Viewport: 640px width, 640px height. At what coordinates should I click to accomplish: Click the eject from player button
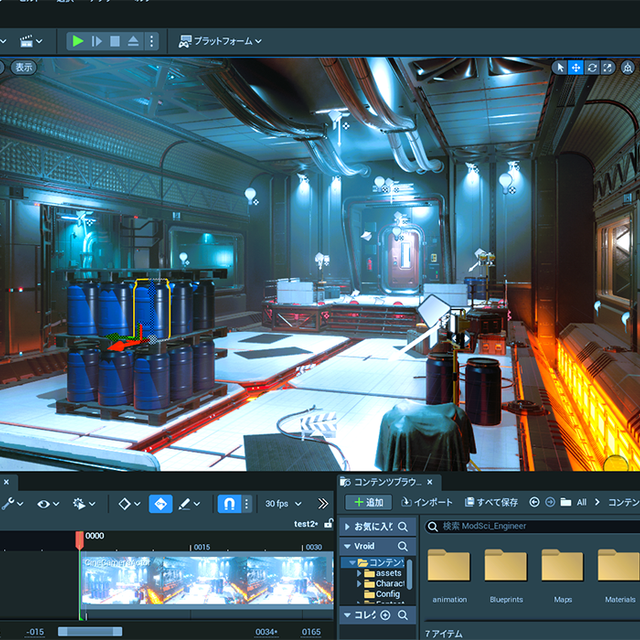click(133, 41)
